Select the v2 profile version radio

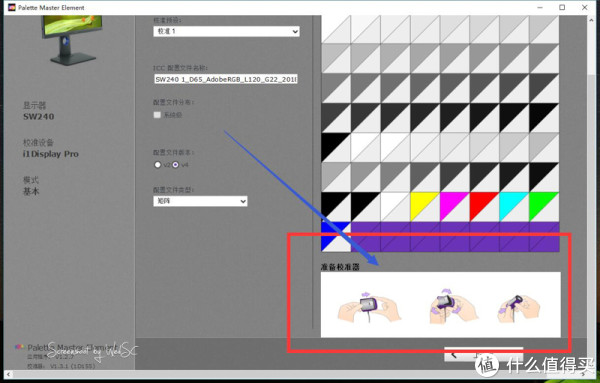[x=157, y=165]
